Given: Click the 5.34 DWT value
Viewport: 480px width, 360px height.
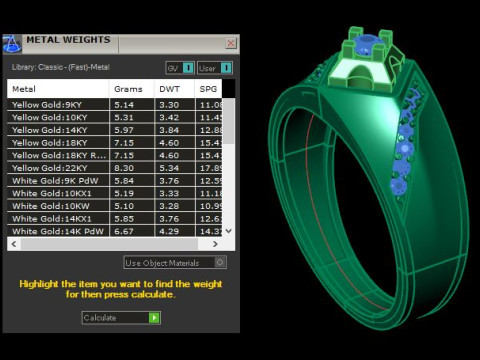Looking at the screenshot, I should click(x=169, y=168).
